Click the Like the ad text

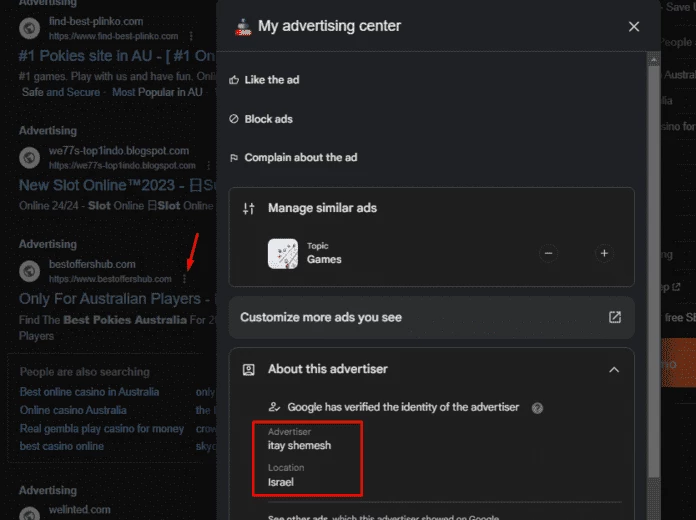point(272,80)
